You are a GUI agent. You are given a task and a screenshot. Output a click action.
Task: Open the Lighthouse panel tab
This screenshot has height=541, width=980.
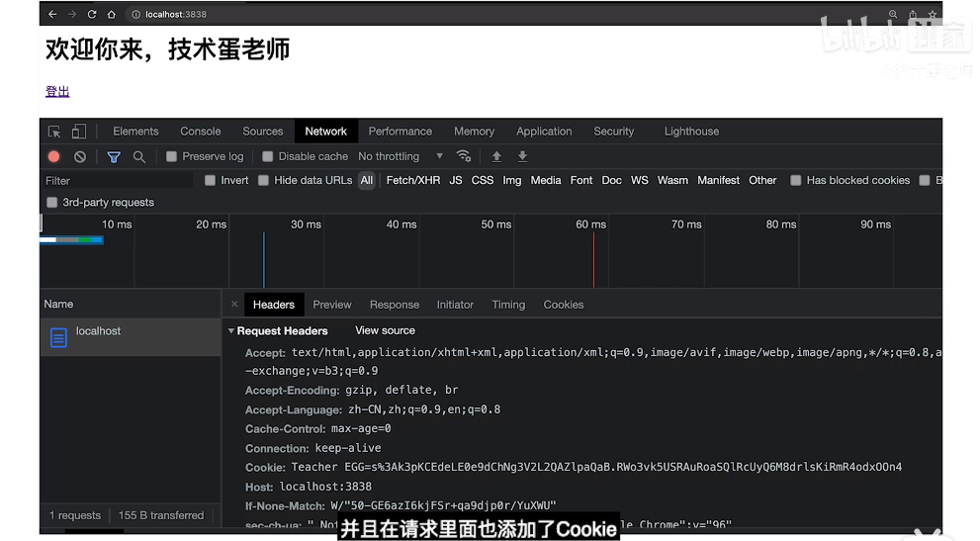coord(691,132)
